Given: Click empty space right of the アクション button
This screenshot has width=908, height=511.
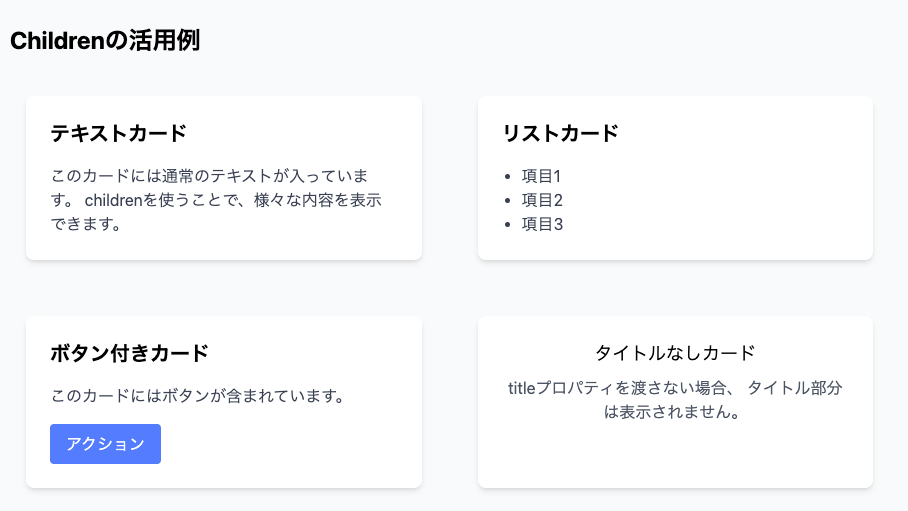Looking at the screenshot, I should 290,444.
